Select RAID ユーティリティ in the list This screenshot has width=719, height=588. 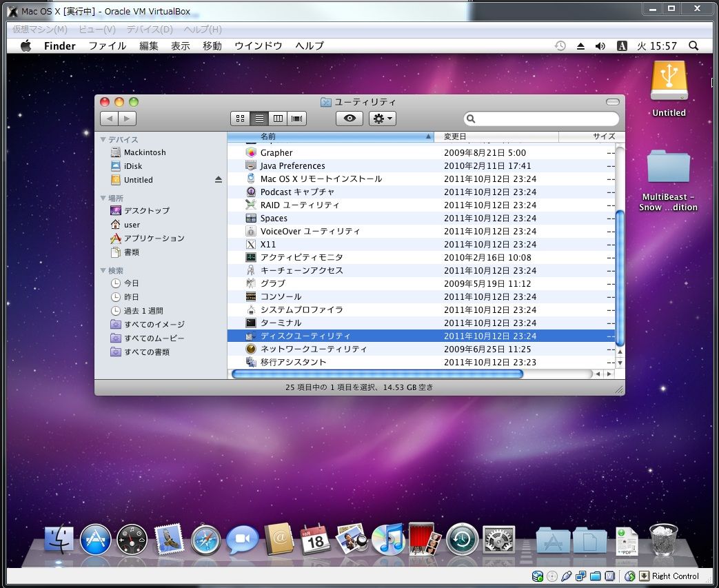pyautogui.click(x=421, y=205)
